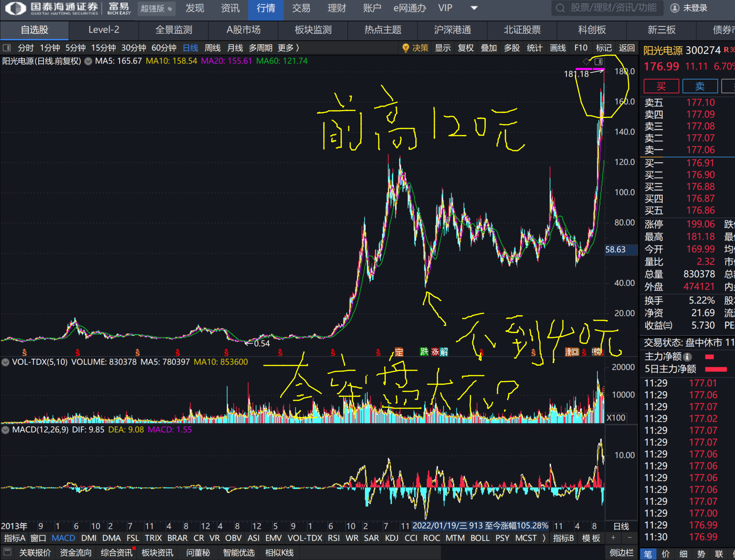Click the 5日主力净额 red bar
735x560 pixels.
(716, 369)
